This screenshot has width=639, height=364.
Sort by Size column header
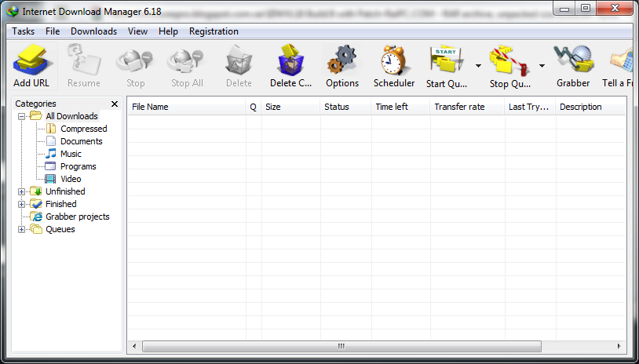click(291, 107)
